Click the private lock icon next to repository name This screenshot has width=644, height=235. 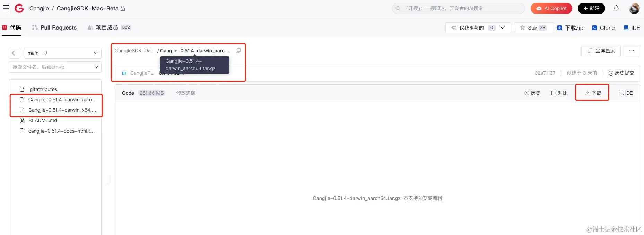tap(123, 8)
